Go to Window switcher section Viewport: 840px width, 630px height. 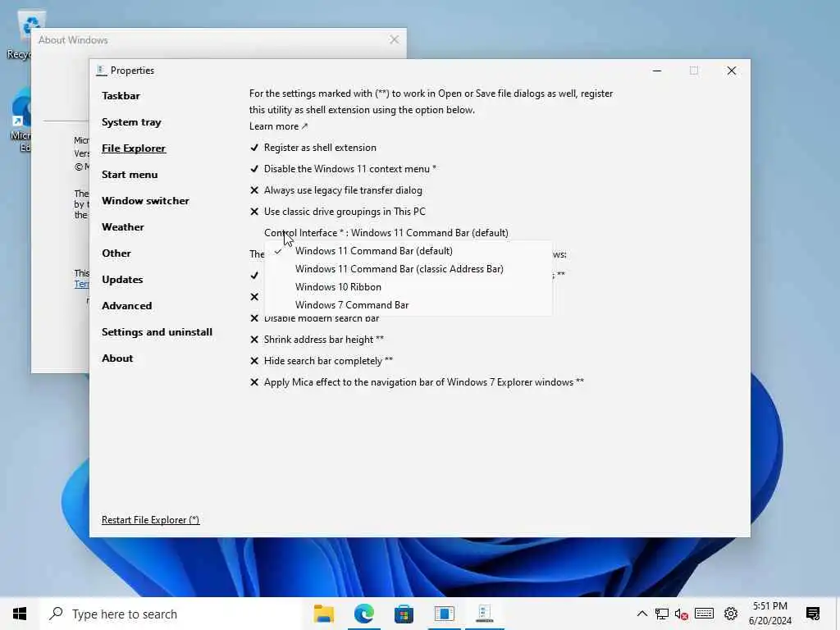pos(145,201)
